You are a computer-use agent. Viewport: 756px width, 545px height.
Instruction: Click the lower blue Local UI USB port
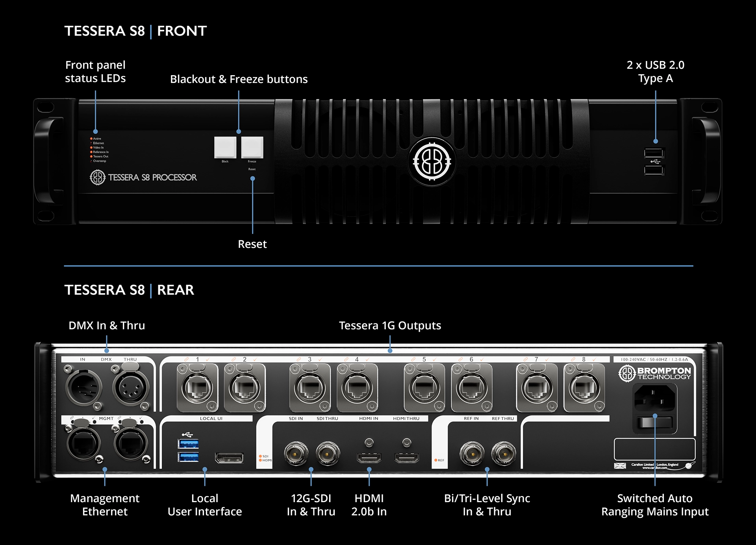tap(188, 457)
